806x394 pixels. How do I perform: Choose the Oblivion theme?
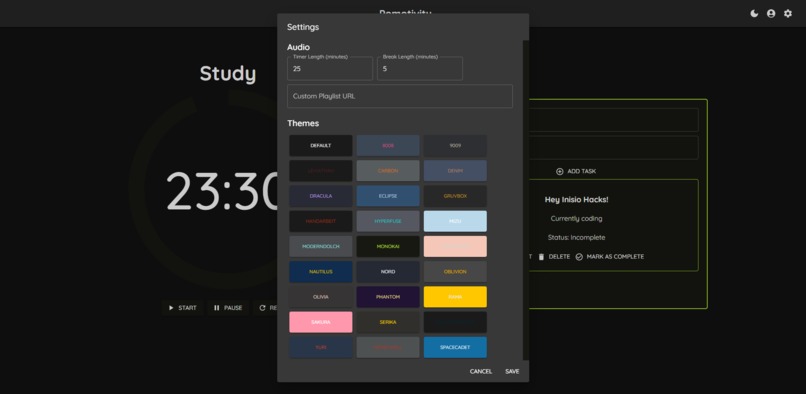click(455, 272)
